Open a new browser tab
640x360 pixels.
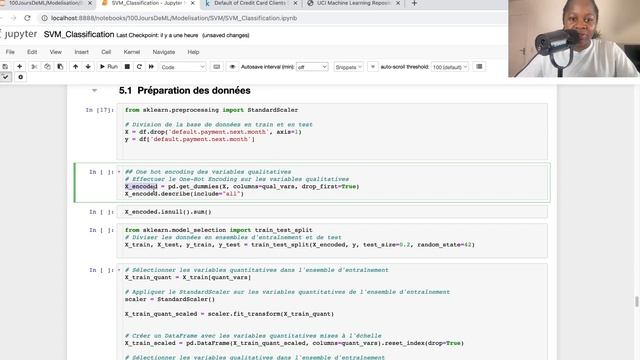[x=414, y=3]
